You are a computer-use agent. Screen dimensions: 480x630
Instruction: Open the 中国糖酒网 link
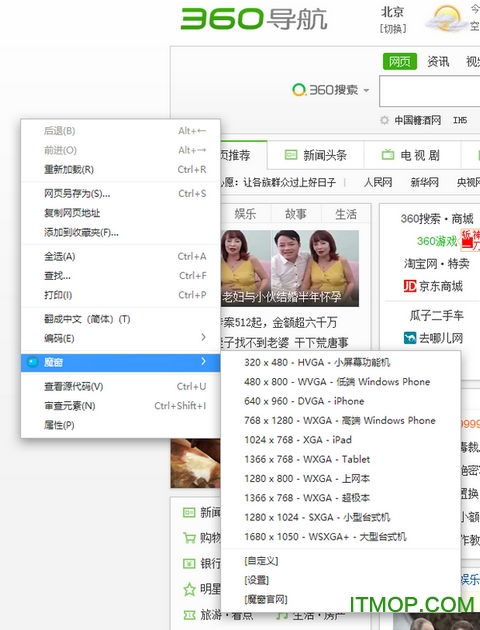click(418, 120)
